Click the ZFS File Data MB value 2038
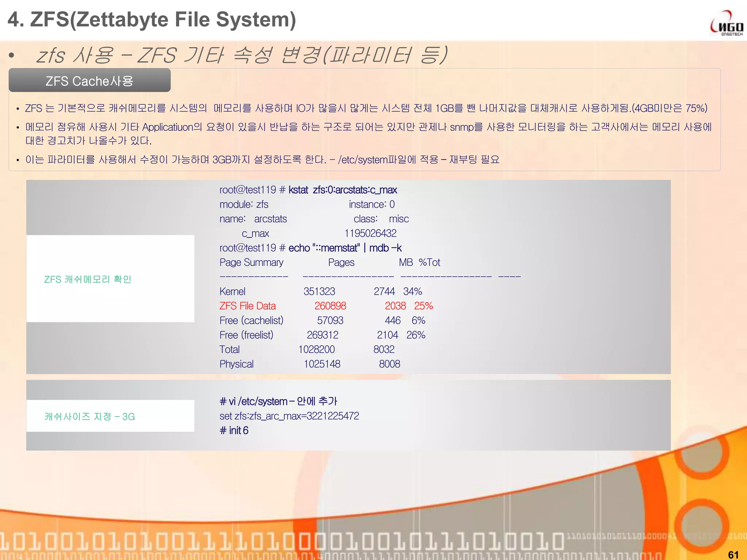Screen dimensions: 747x560 pyautogui.click(x=395, y=306)
